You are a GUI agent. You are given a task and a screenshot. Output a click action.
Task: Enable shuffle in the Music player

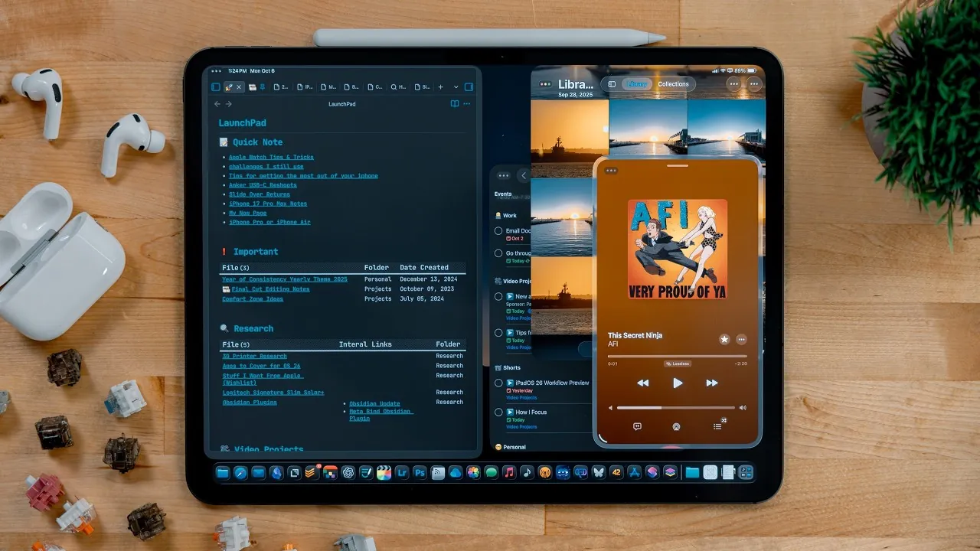coord(724,420)
